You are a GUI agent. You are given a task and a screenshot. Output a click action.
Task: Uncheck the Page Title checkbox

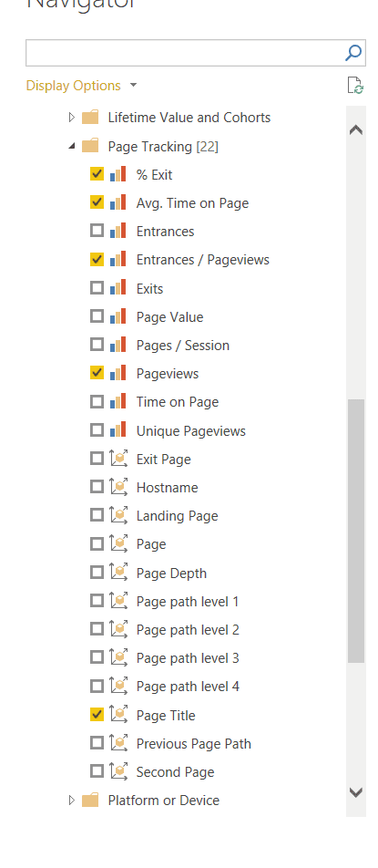click(x=97, y=715)
